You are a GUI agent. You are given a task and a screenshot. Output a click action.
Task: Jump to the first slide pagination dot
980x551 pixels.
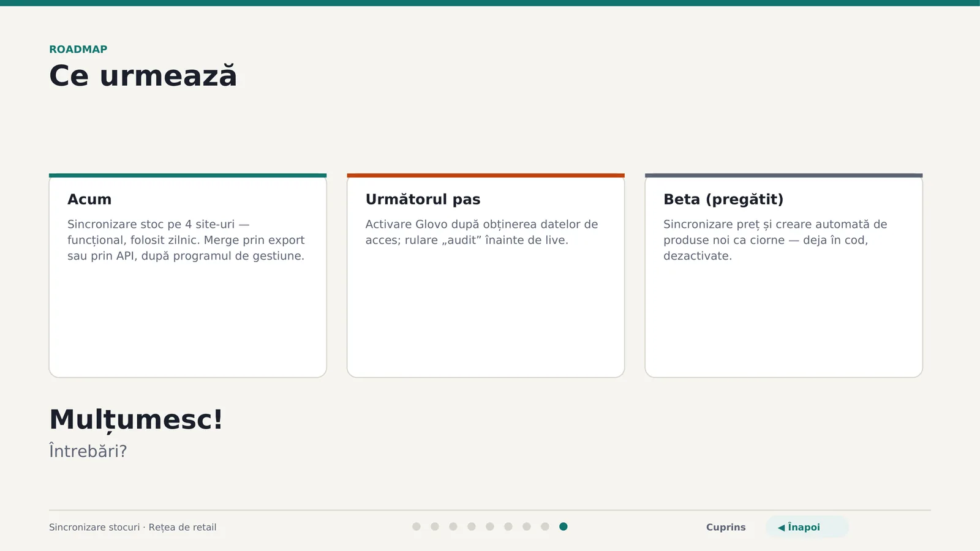pos(417,527)
